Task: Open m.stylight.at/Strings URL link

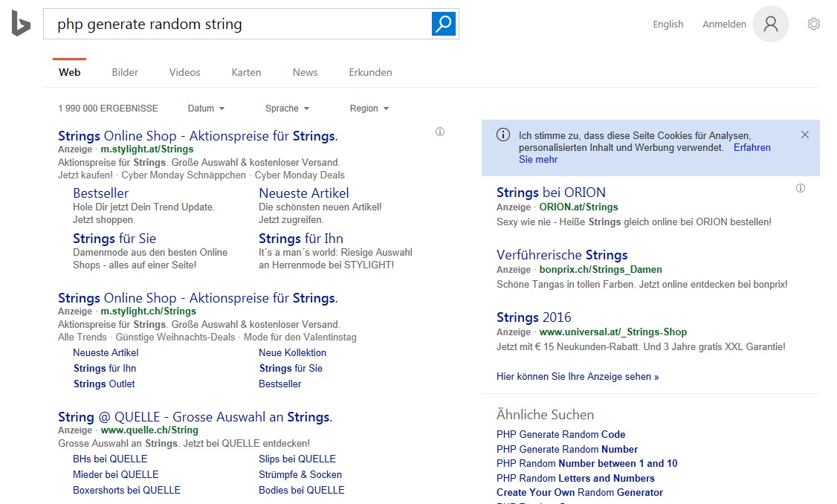Action: point(146,149)
